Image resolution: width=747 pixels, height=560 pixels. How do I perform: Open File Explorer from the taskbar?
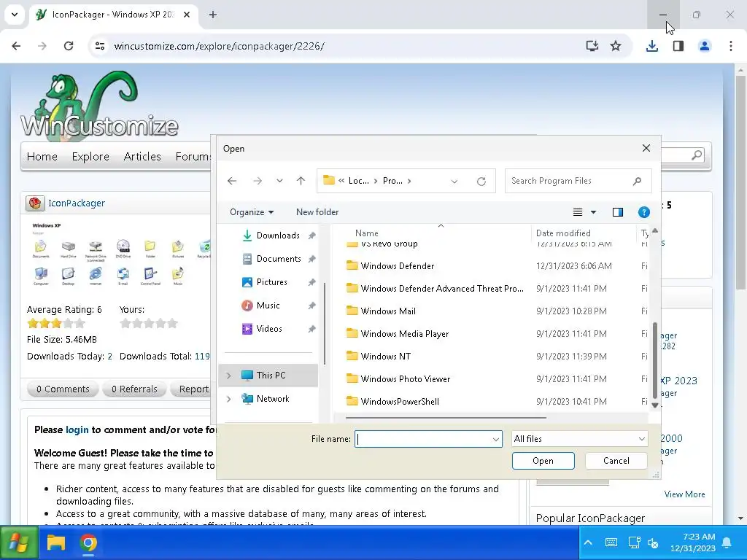pyautogui.click(x=55, y=542)
